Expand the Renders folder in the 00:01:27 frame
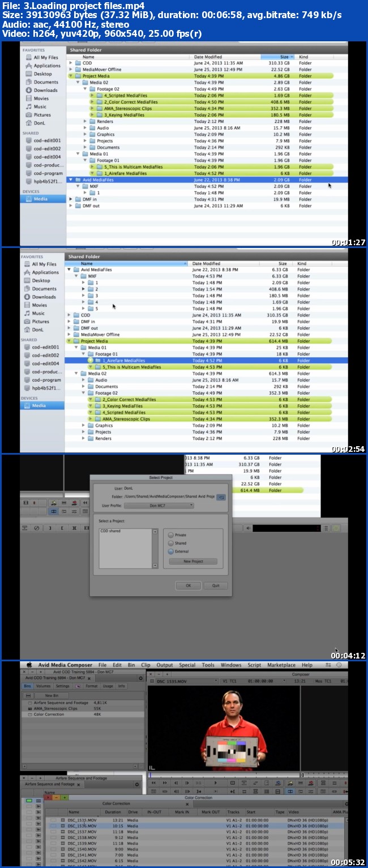 coord(85,122)
